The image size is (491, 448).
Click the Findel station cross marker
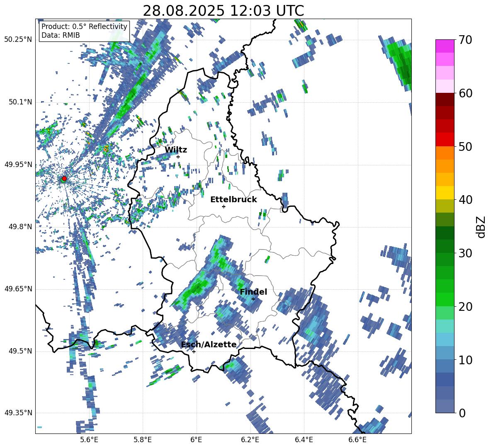coord(253,299)
